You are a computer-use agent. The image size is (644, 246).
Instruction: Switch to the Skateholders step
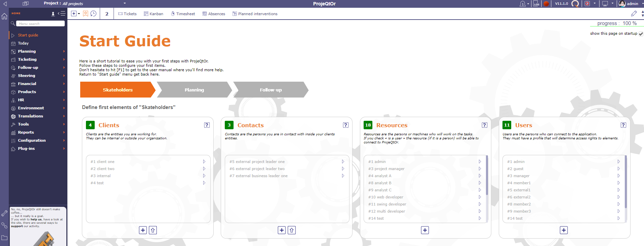coord(118,90)
